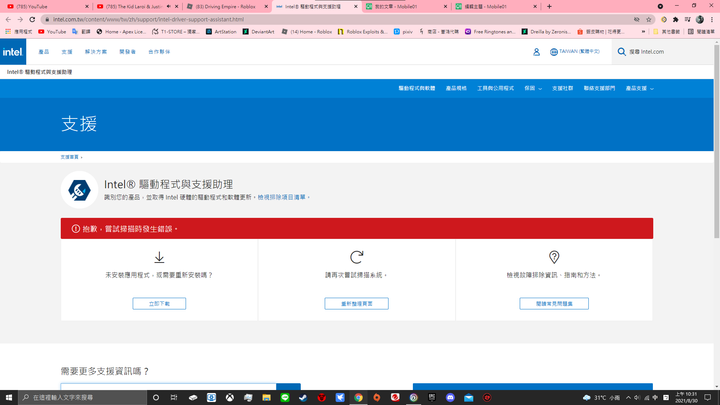This screenshot has height=405, width=720.
Task: Expand the 產品支援 dropdown menu
Action: (x=639, y=88)
